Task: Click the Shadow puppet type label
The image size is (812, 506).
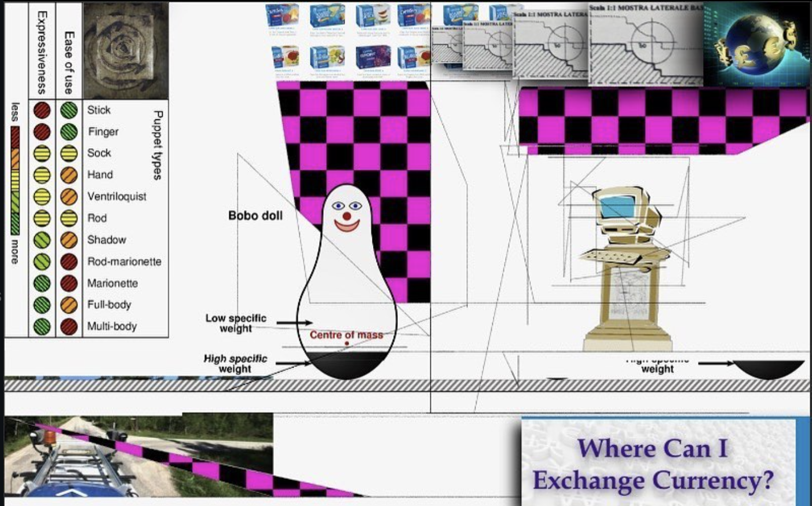Action: [x=107, y=240]
